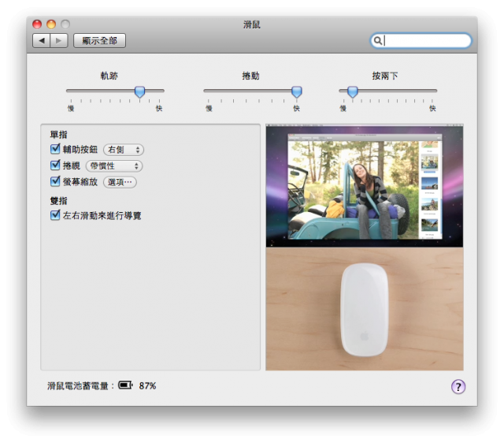
Task: Click the Magic Mouse image on the wooden desk
Action: click(x=365, y=310)
